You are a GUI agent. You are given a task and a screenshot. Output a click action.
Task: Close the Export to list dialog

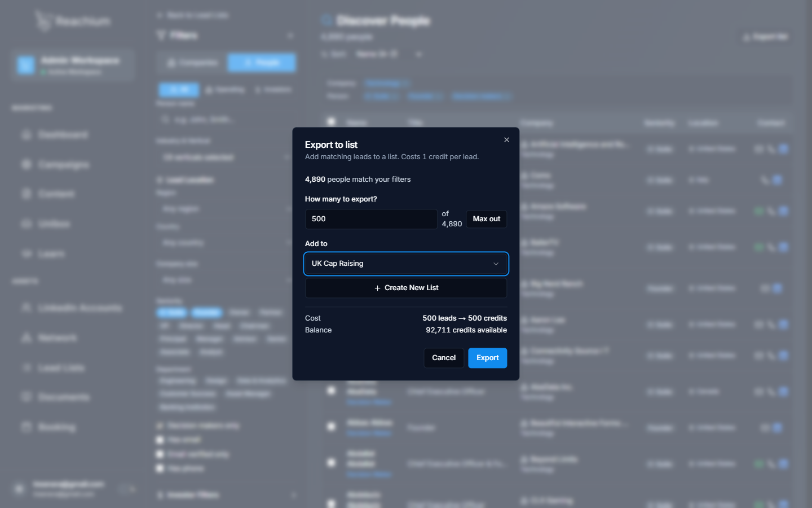tap(506, 140)
